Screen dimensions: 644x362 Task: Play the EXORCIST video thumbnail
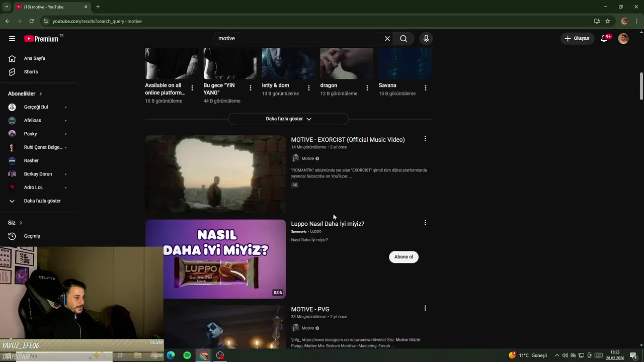click(215, 174)
